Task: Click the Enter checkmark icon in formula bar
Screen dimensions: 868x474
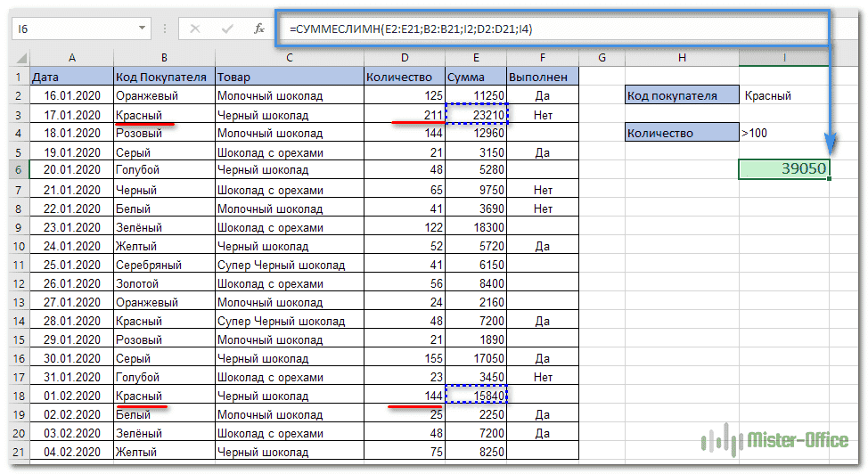Action: [x=227, y=29]
